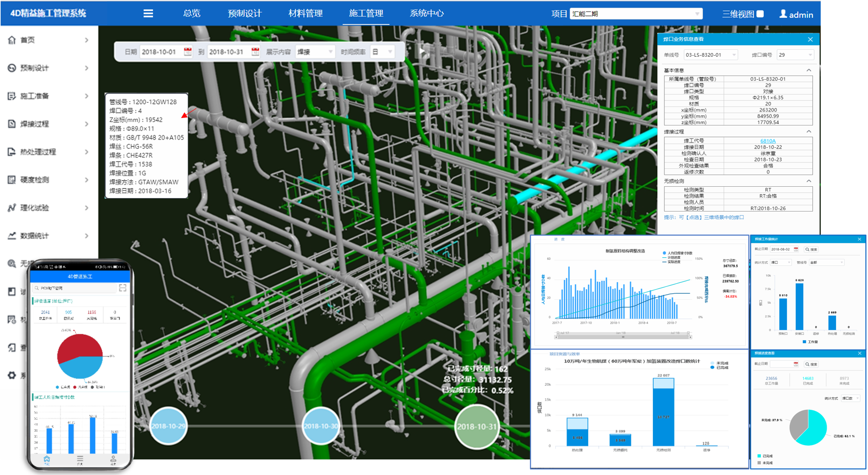868x475 pixels.
Task: Open the 展示内容 焊接 dropdown
Action: [x=315, y=52]
